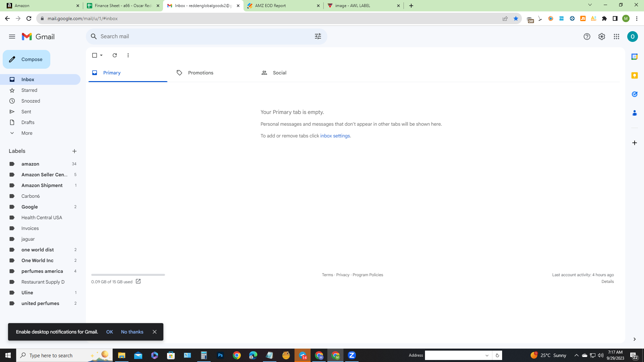This screenshot has width=644, height=362.
Task: Show search options filter icon
Action: [318, 36]
